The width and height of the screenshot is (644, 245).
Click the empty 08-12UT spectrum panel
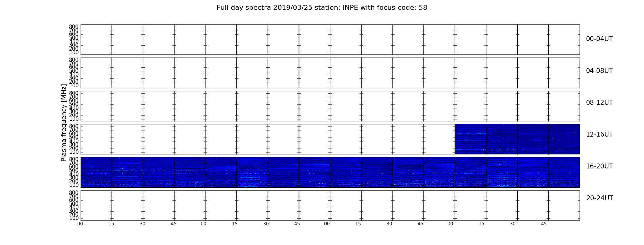330,106
